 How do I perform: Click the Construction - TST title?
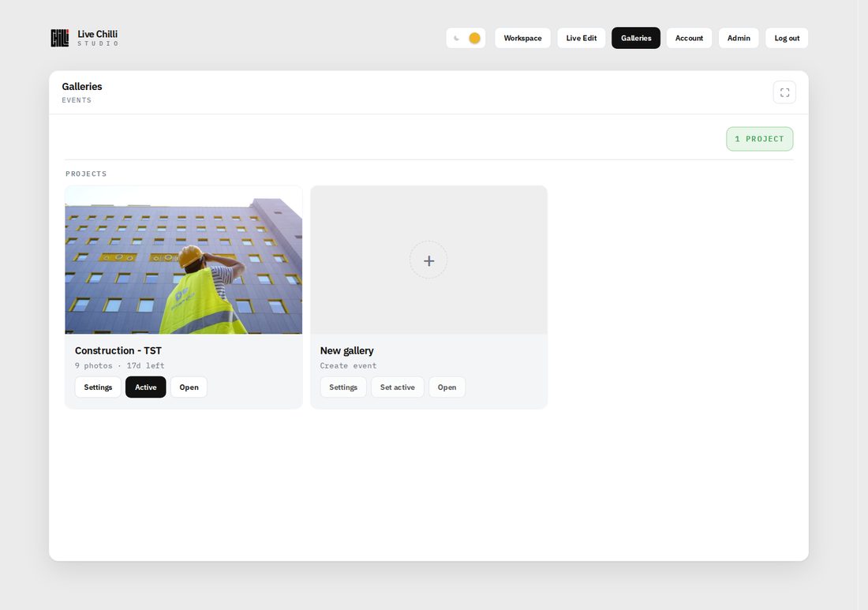tap(118, 350)
